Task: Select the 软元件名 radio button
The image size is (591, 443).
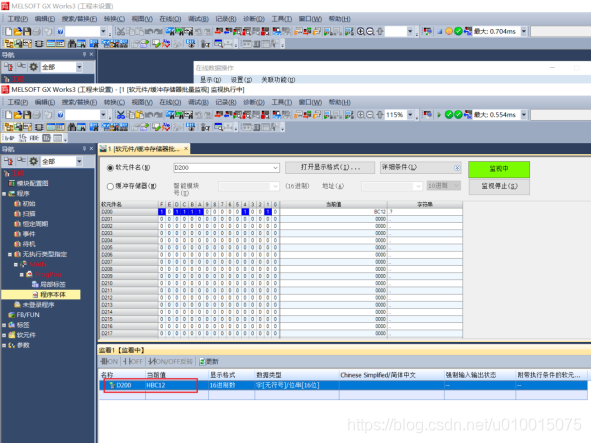Action: [110, 168]
